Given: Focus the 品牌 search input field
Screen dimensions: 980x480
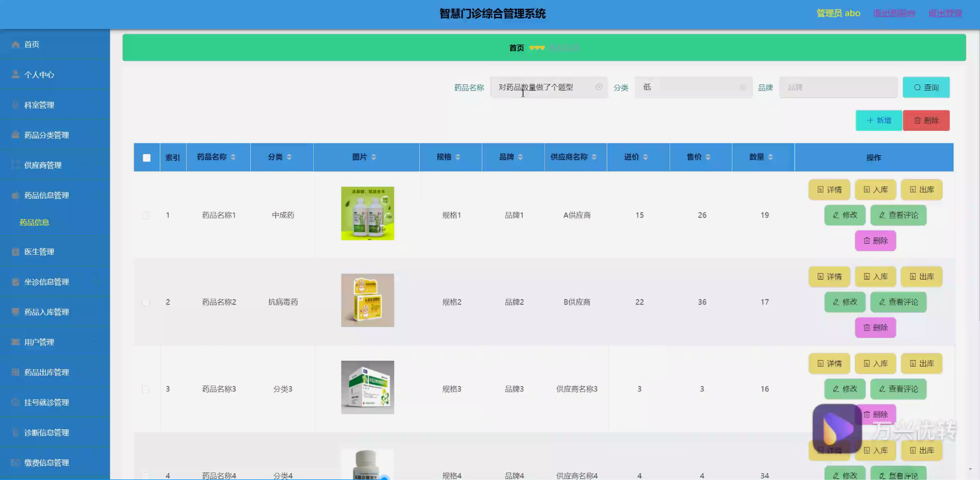Looking at the screenshot, I should 838,88.
